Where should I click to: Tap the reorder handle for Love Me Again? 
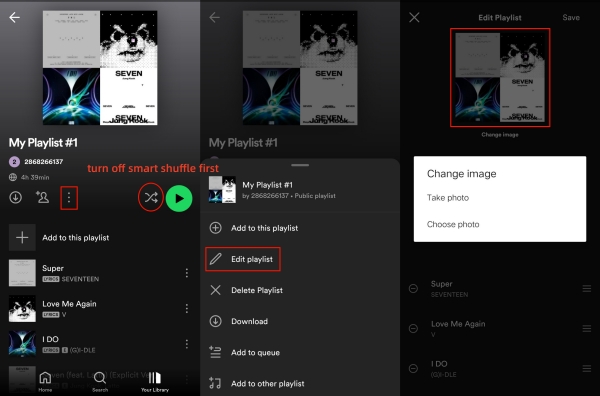click(587, 328)
